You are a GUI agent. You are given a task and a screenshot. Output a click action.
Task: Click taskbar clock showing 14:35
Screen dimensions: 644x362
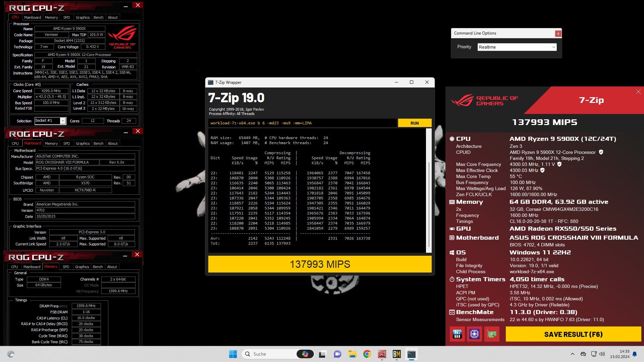(x=620, y=354)
